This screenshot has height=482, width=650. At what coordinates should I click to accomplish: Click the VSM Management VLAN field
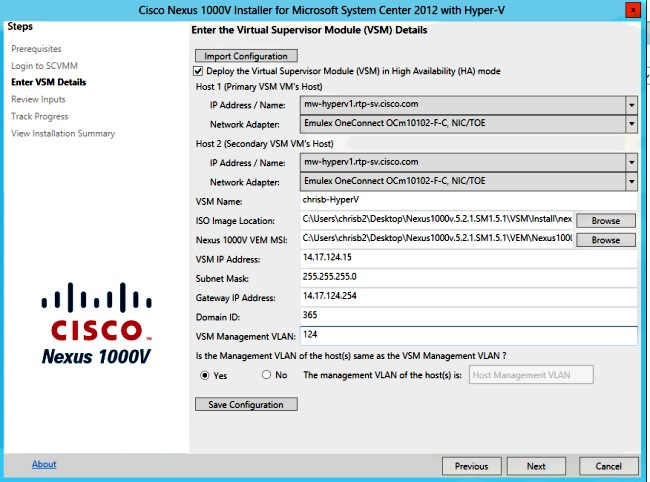tap(468, 335)
